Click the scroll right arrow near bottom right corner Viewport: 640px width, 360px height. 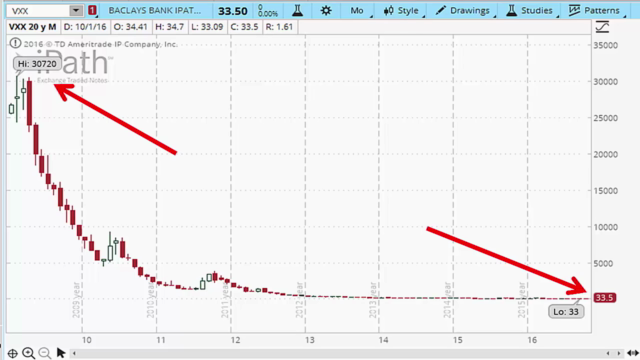point(619,353)
